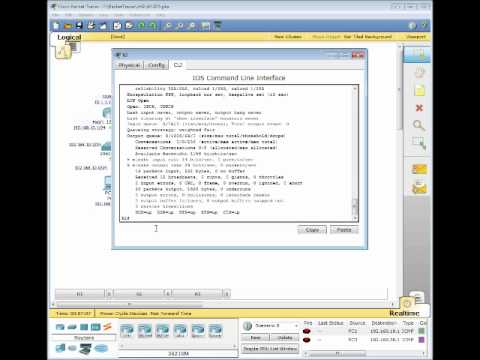Select the Add Complex PDU open envelope

(x=419, y=188)
